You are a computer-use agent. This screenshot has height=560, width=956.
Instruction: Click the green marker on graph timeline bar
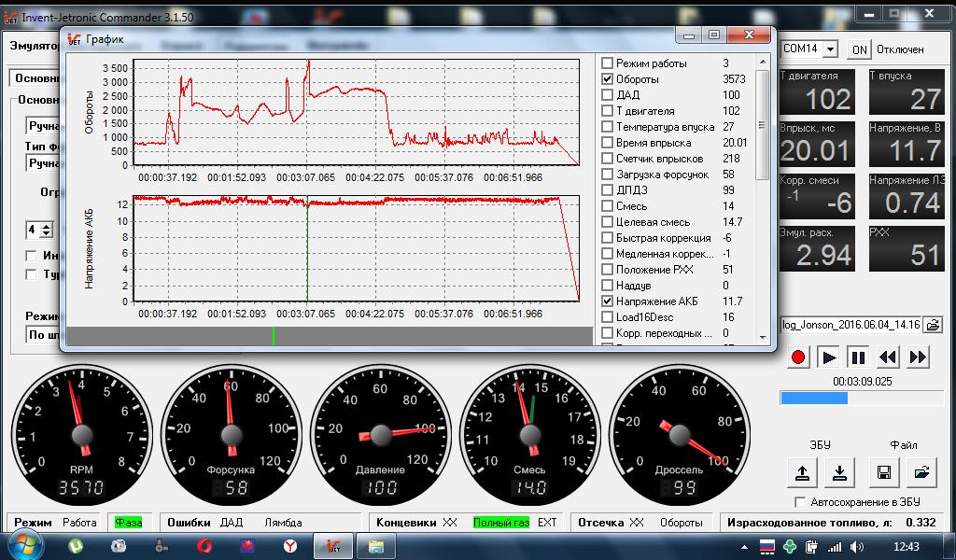(x=274, y=336)
